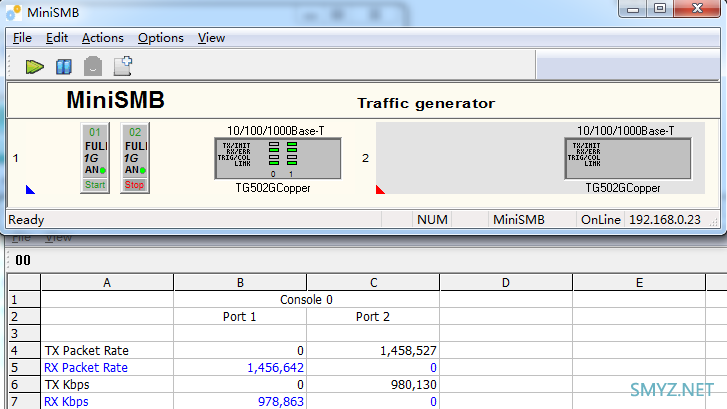Image resolution: width=727 pixels, height=409 pixels.
Task: Select row 4 header in spreadsheet
Action: click(x=25, y=351)
